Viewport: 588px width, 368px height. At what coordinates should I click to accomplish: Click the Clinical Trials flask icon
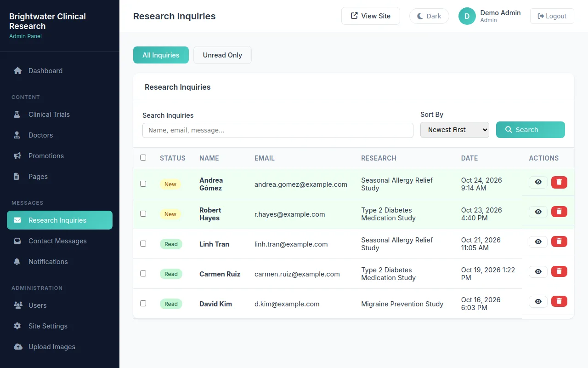[x=17, y=115]
